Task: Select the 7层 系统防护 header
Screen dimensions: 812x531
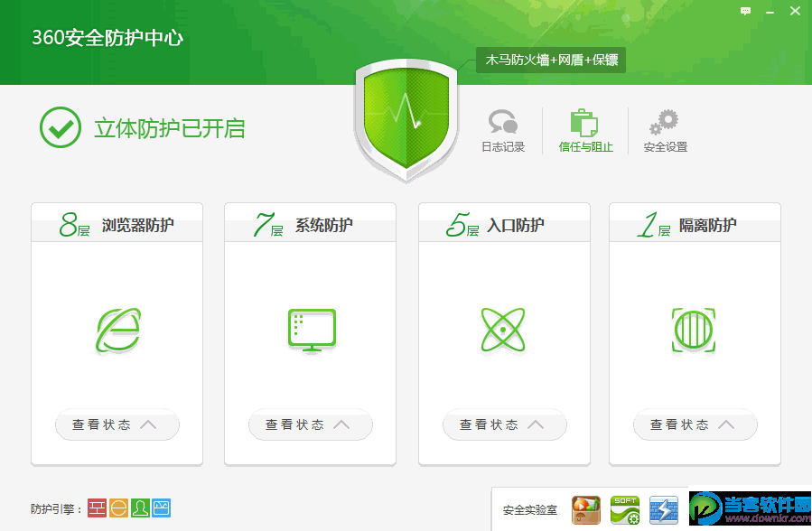Action: (310, 223)
